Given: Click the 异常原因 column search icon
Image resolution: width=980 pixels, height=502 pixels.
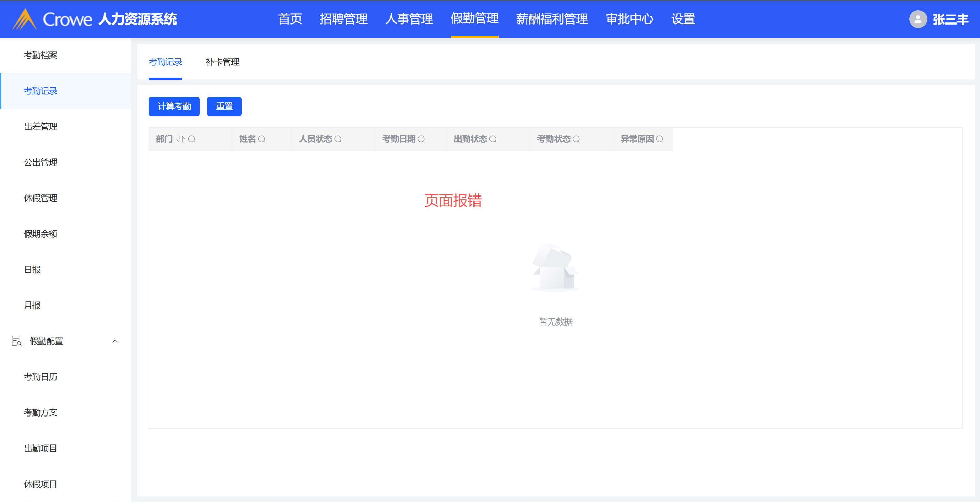Looking at the screenshot, I should pos(660,139).
